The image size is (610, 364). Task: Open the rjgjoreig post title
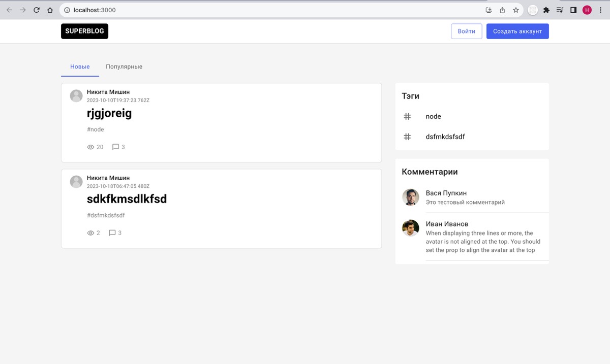[109, 113]
